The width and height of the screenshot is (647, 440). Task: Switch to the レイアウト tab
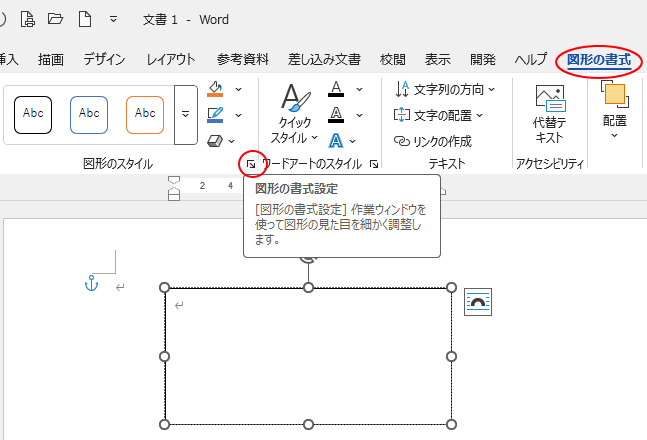171,60
